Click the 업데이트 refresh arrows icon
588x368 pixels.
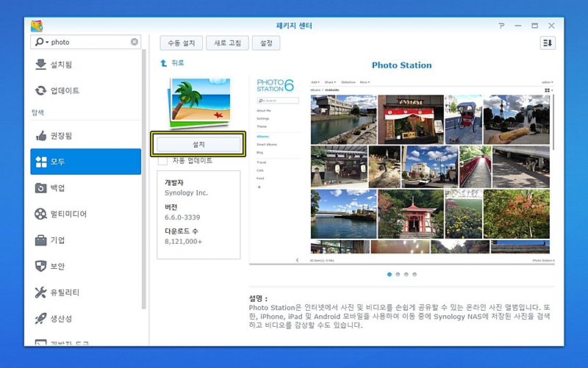pos(40,90)
